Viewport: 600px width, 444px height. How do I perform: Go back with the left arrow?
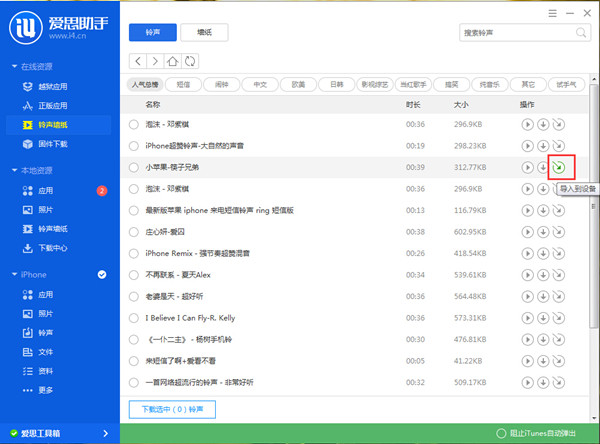tap(137, 61)
